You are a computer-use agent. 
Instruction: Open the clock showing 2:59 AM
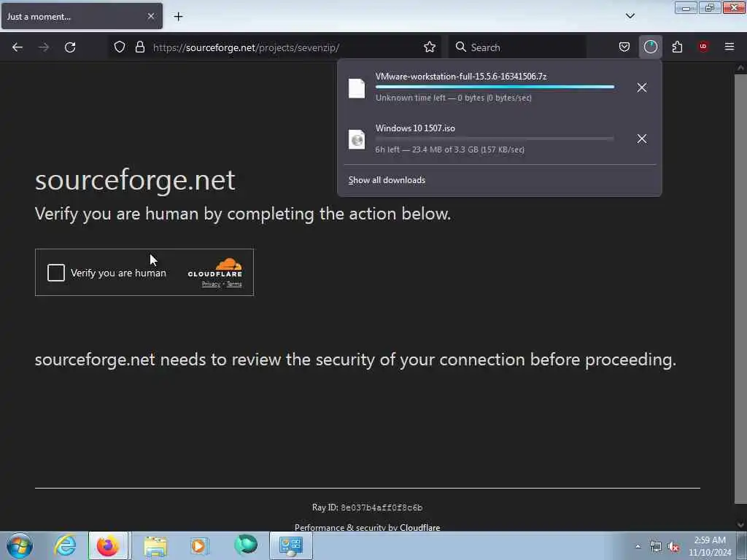(x=710, y=546)
